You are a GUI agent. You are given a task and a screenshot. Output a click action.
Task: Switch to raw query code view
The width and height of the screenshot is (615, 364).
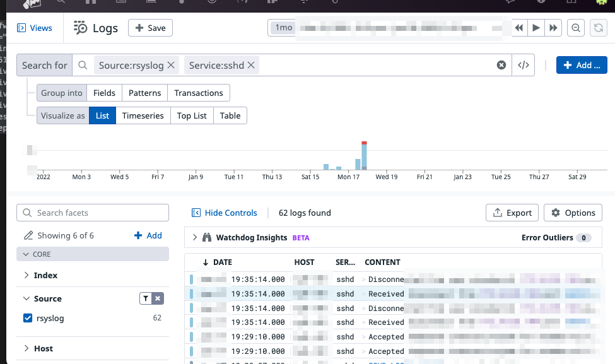(x=524, y=65)
